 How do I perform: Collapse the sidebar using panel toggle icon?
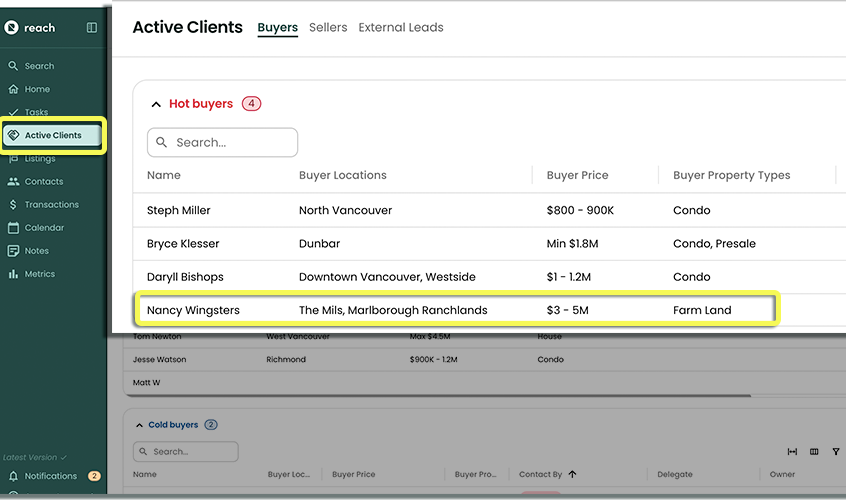tap(92, 28)
